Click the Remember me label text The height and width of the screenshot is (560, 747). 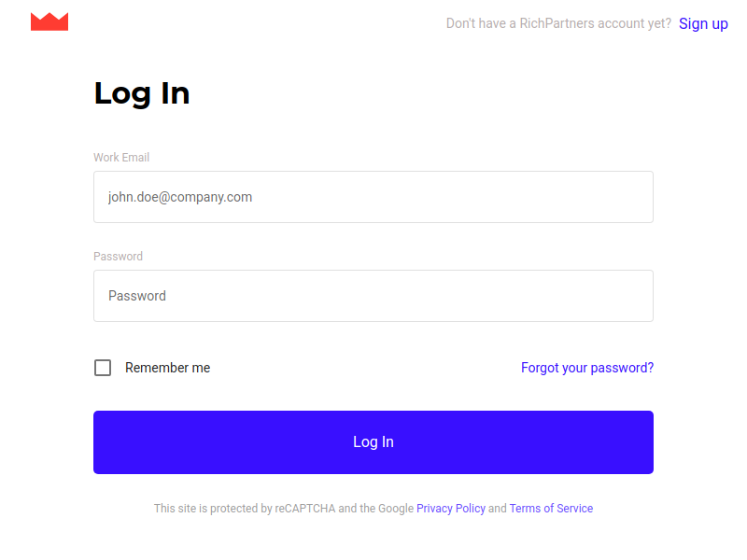pyautogui.click(x=168, y=368)
